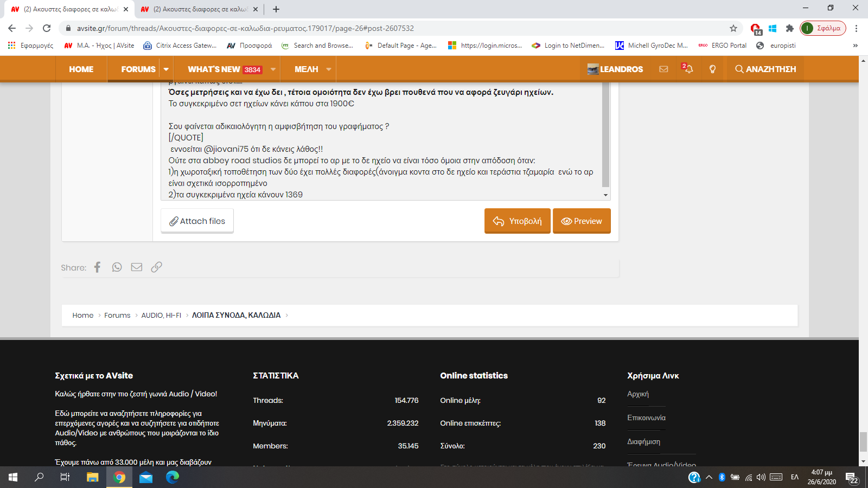Open taskbar search magnifier
868x488 pixels.
[x=39, y=477]
